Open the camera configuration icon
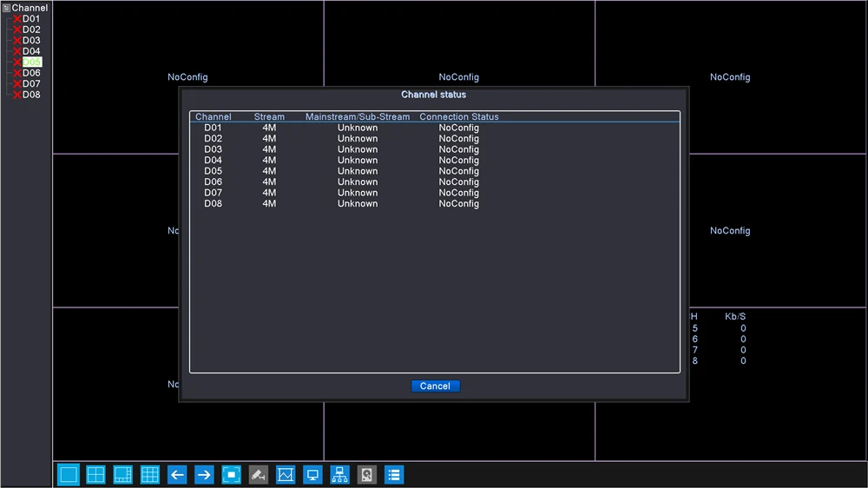 259,475
